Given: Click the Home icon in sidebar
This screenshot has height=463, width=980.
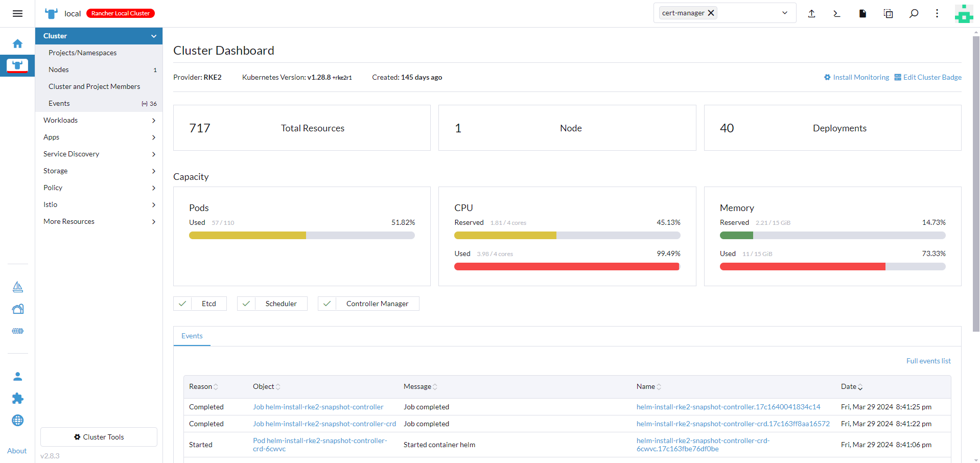Looking at the screenshot, I should pyautogui.click(x=17, y=44).
